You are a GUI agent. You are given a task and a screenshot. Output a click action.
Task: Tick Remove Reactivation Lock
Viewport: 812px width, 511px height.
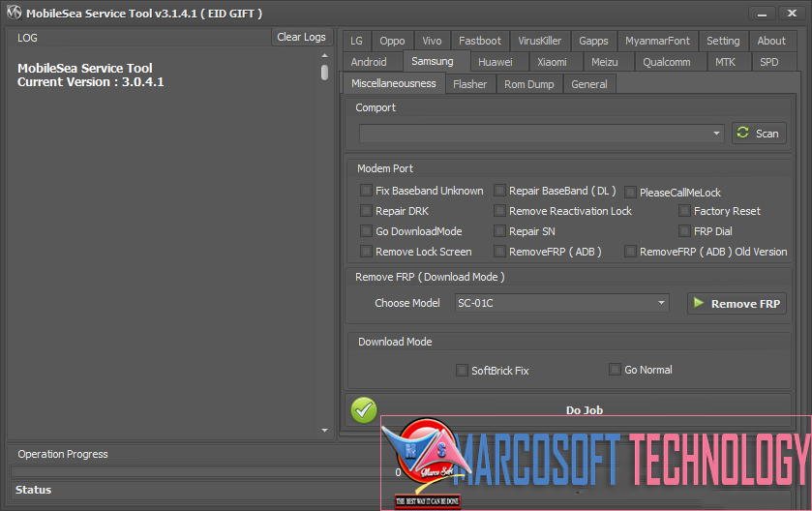[499, 211]
